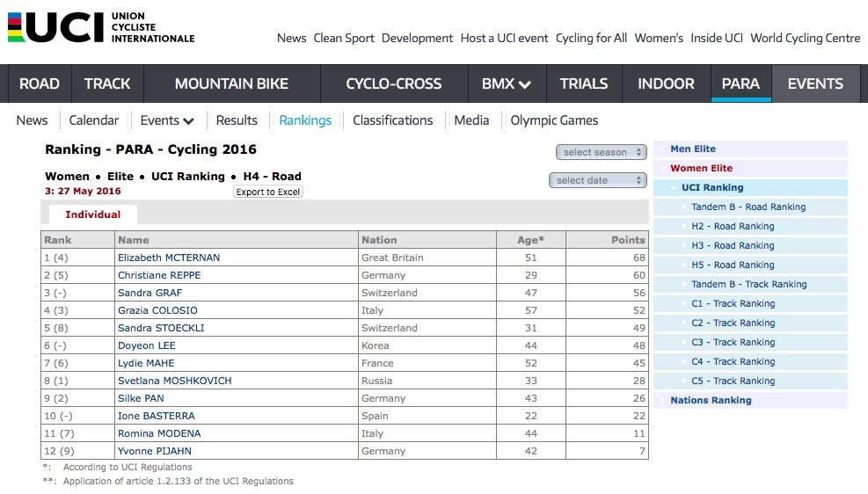The width and height of the screenshot is (868, 494).
Task: Select the Individual tab
Action: point(92,214)
